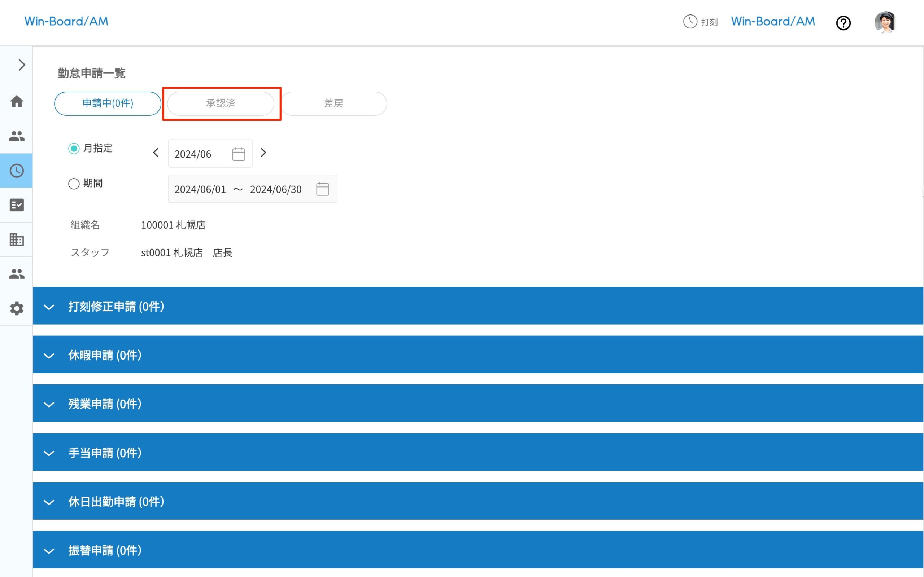Expand the sidebar with arrow chevron
The width and height of the screenshot is (924, 577).
[x=21, y=65]
